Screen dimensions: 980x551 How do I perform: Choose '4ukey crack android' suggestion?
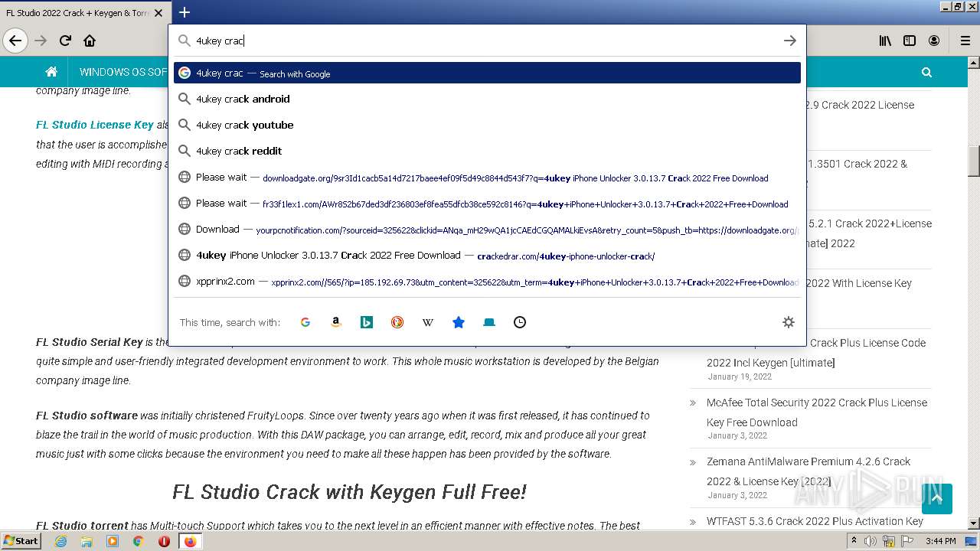(487, 99)
